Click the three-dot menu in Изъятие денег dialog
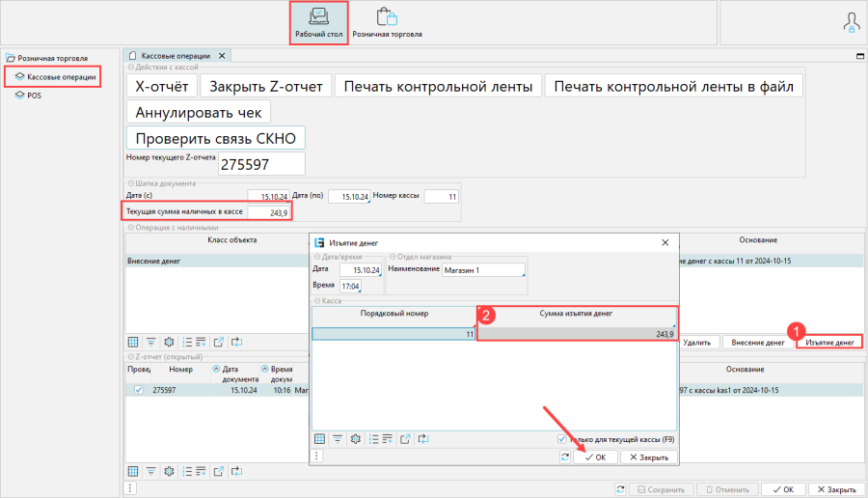 316,457
